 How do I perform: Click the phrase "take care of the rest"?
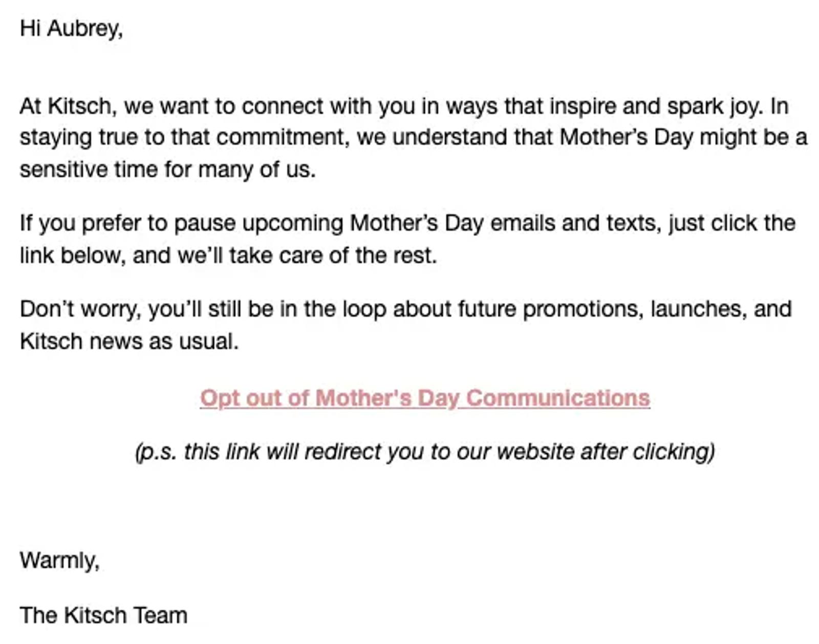333,255
